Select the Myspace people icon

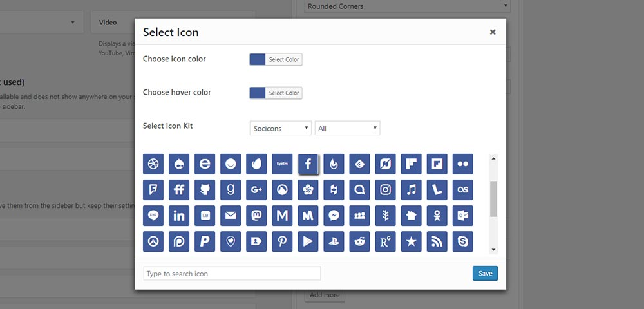[360, 216]
